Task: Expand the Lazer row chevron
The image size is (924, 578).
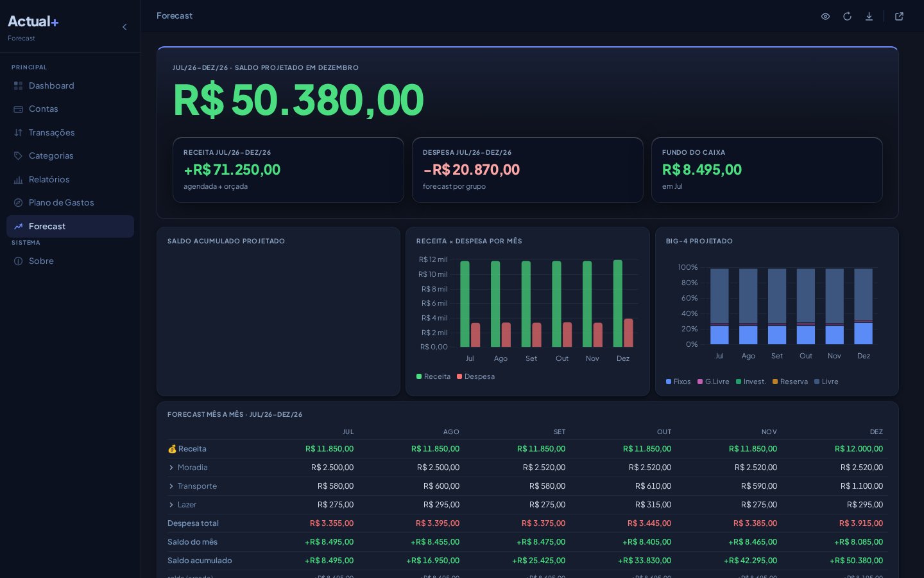Action: coord(171,505)
